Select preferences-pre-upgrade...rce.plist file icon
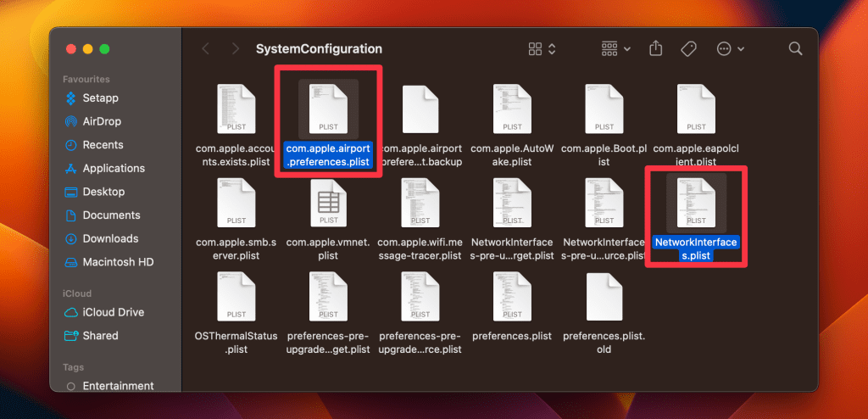Screen dimensions: 868x419 click(420, 297)
